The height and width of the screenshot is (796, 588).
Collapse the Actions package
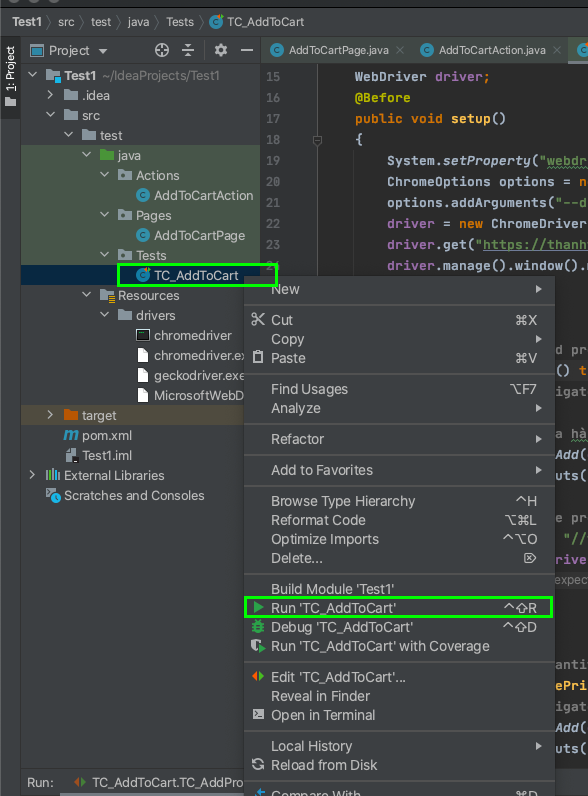click(105, 175)
